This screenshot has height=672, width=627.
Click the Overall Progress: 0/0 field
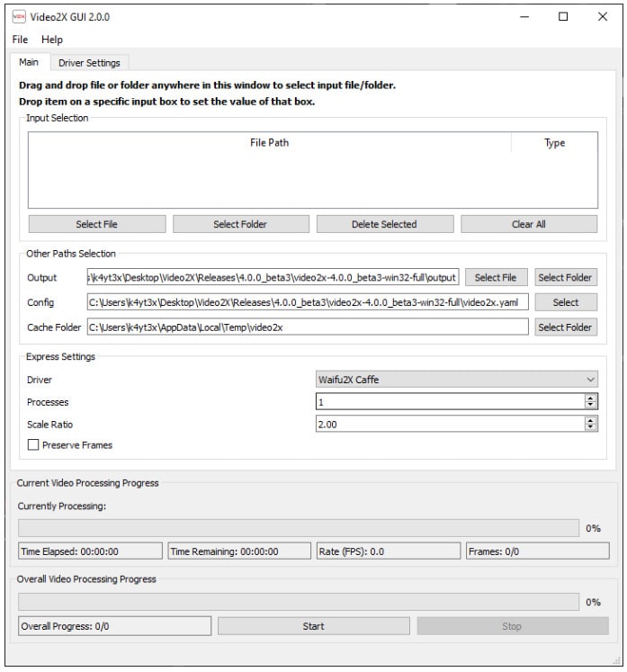click(114, 626)
